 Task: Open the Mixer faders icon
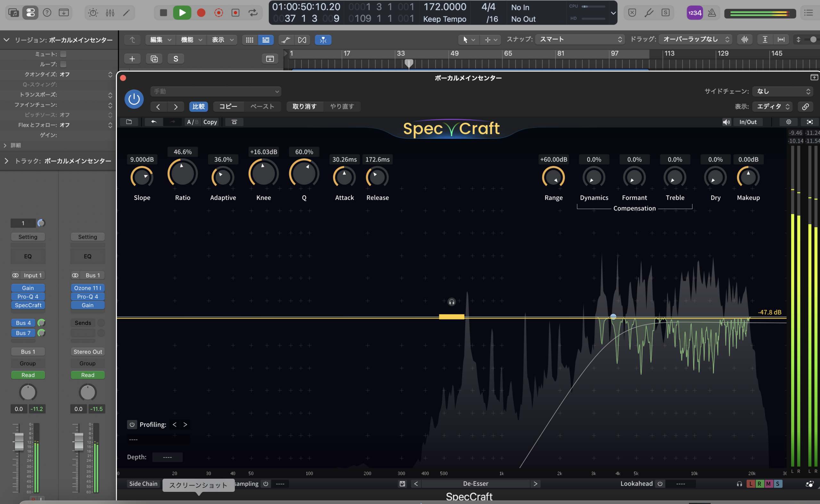(110, 13)
